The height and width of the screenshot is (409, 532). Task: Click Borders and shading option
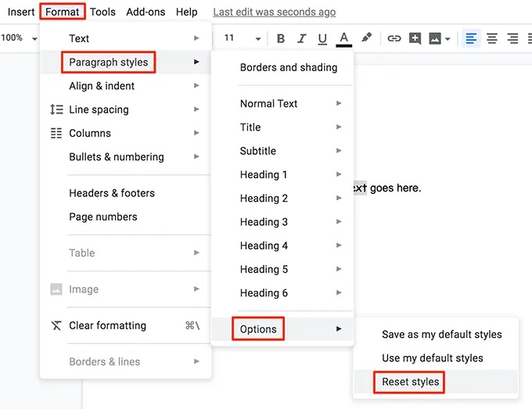pyautogui.click(x=288, y=67)
